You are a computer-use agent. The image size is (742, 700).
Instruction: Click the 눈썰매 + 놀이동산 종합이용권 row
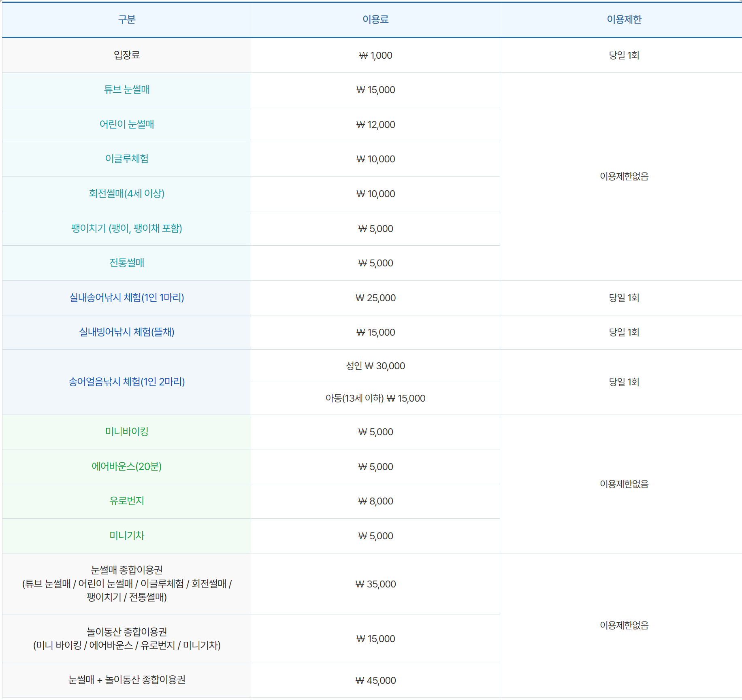point(126,680)
